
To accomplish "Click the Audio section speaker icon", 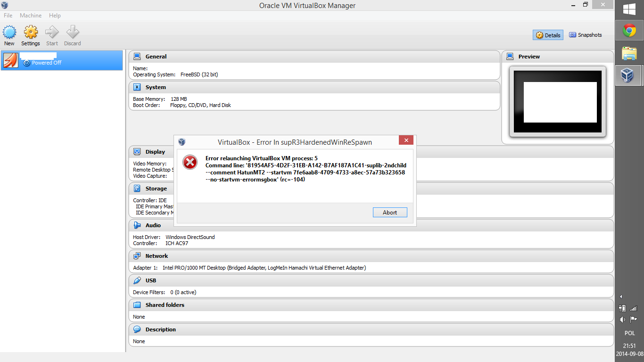I will coord(137,225).
